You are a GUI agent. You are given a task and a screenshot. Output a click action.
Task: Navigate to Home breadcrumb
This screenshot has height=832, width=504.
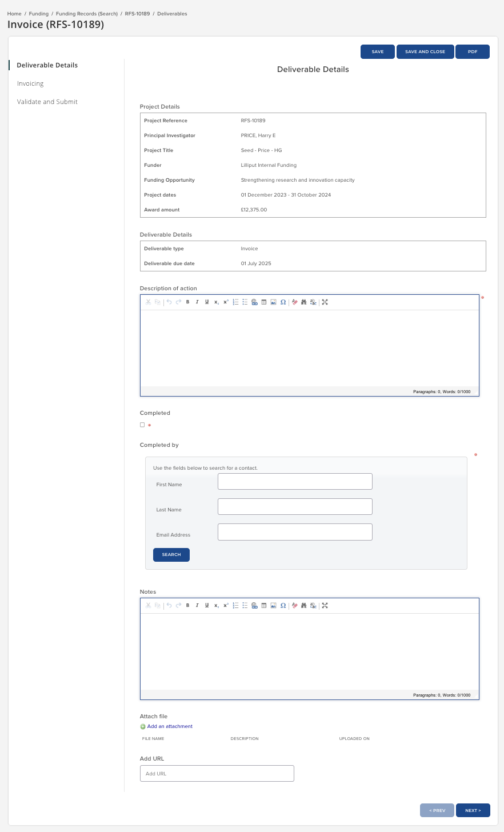click(x=14, y=14)
